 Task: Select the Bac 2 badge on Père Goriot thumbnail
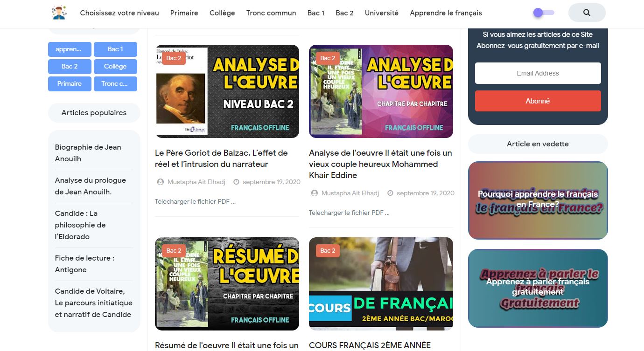pos(174,58)
